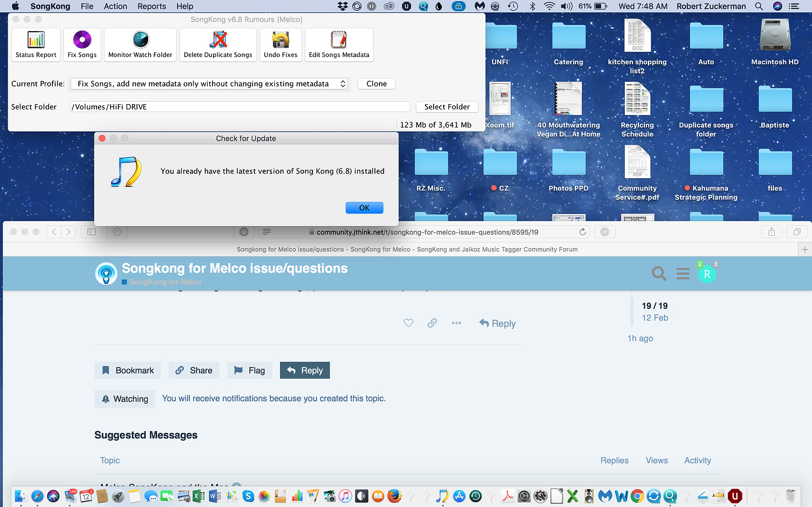812x507 pixels.
Task: Click Safari forward arrow button
Action: point(69,232)
